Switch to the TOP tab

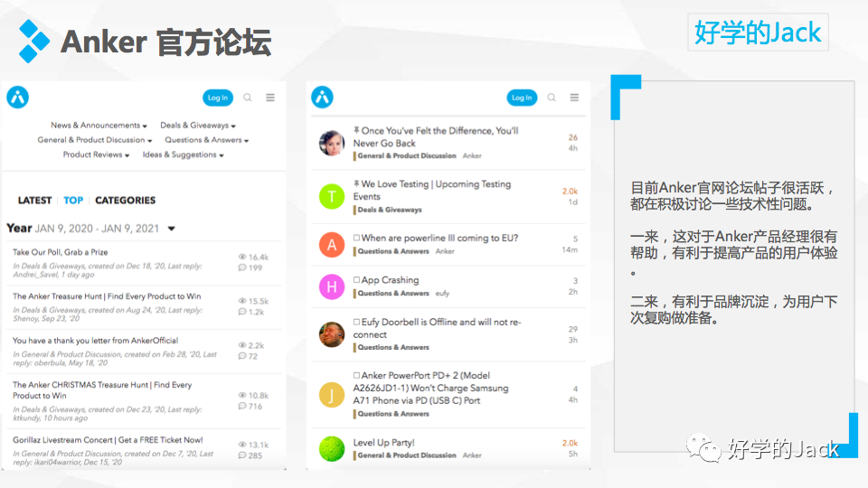(73, 201)
